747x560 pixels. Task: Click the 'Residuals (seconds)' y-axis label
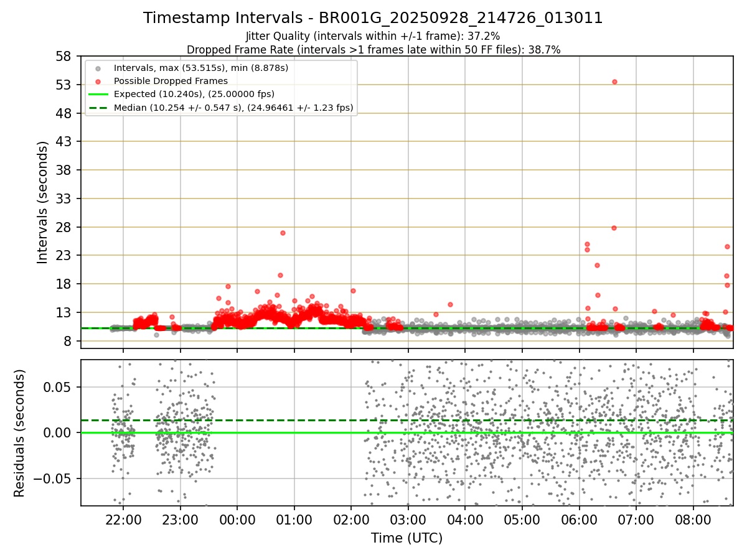[20, 433]
